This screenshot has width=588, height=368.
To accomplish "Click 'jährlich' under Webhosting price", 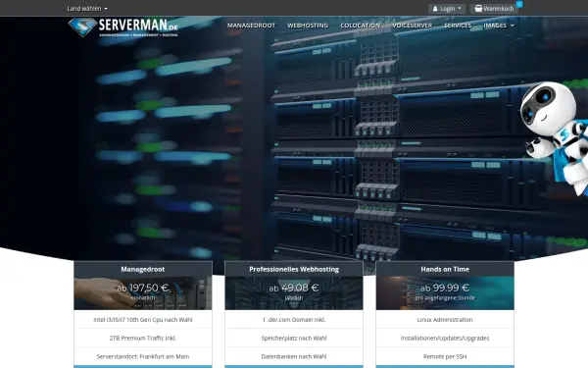I will coord(294,298).
